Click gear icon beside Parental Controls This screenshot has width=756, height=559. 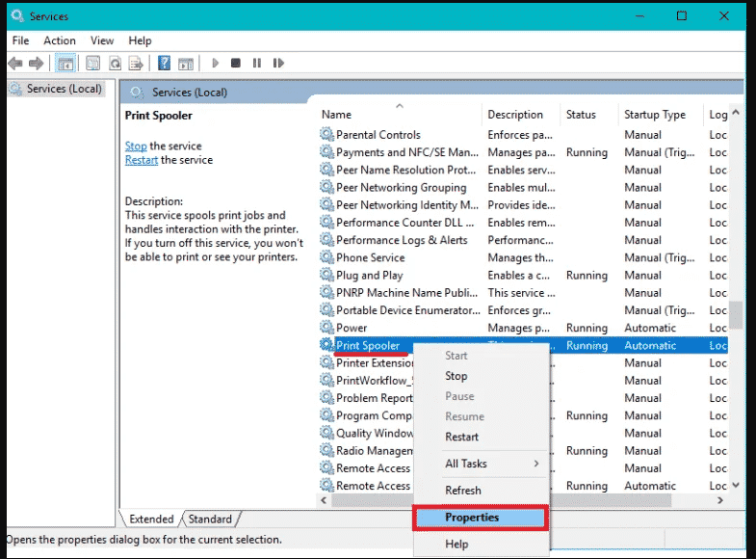(326, 134)
